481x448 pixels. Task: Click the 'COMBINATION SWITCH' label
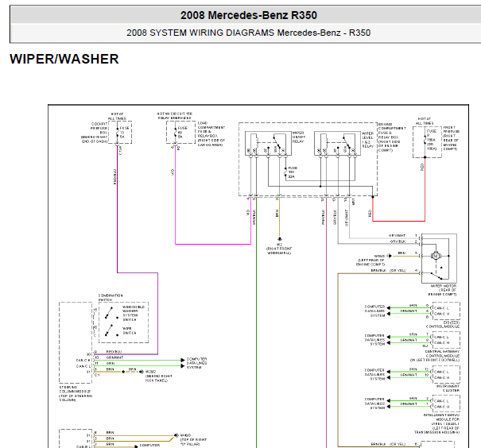(x=111, y=297)
